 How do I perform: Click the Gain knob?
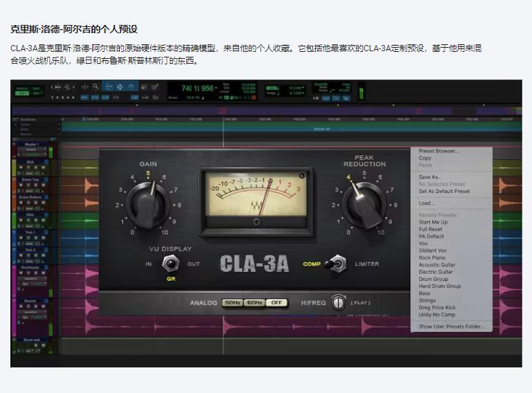click(148, 204)
